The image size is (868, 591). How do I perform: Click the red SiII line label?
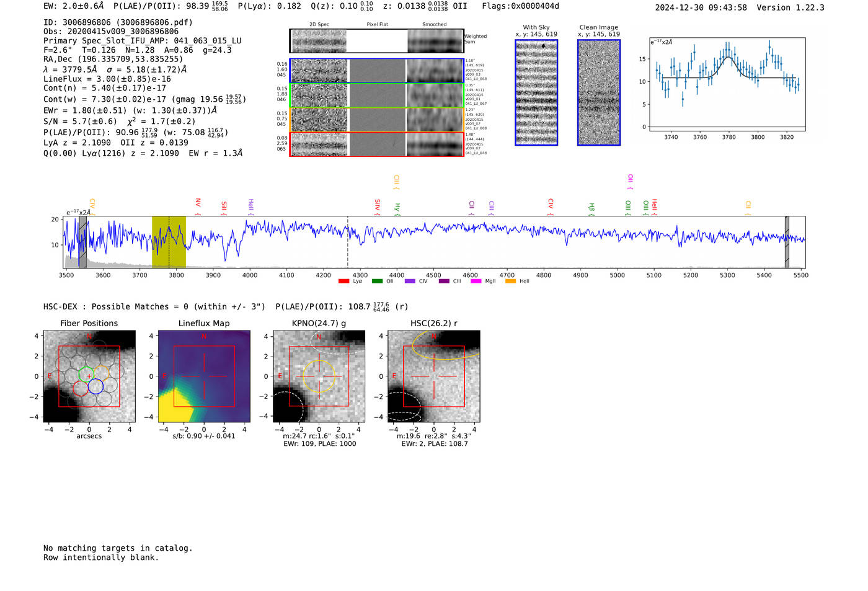click(x=224, y=208)
